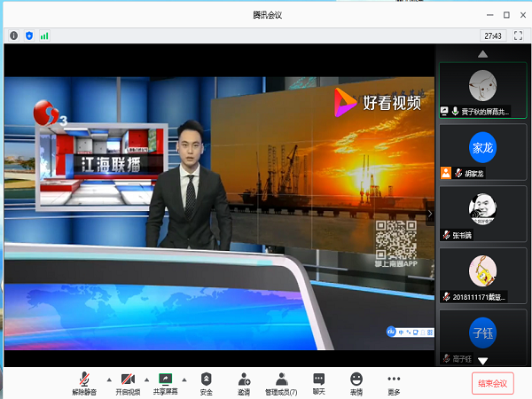
Task: Expand audio options arrow beside 解除静音
Action: 108,379
